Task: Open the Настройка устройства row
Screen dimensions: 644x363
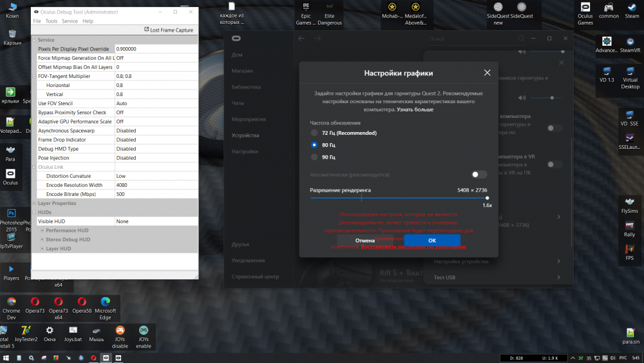Action: click(x=497, y=262)
